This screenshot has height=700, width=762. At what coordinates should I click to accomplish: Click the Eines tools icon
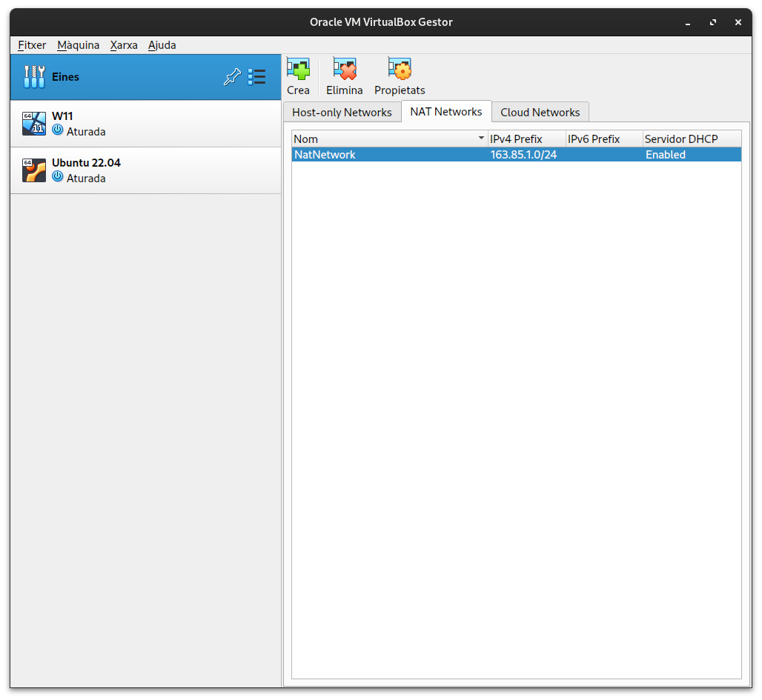pos(34,77)
